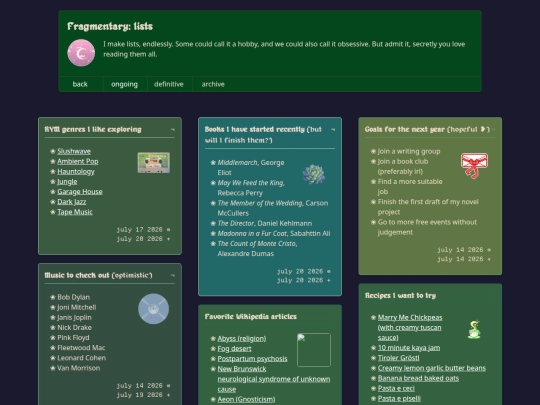540x405 pixels.
Task: Click the vinyl record disc image
Action: click(x=154, y=309)
